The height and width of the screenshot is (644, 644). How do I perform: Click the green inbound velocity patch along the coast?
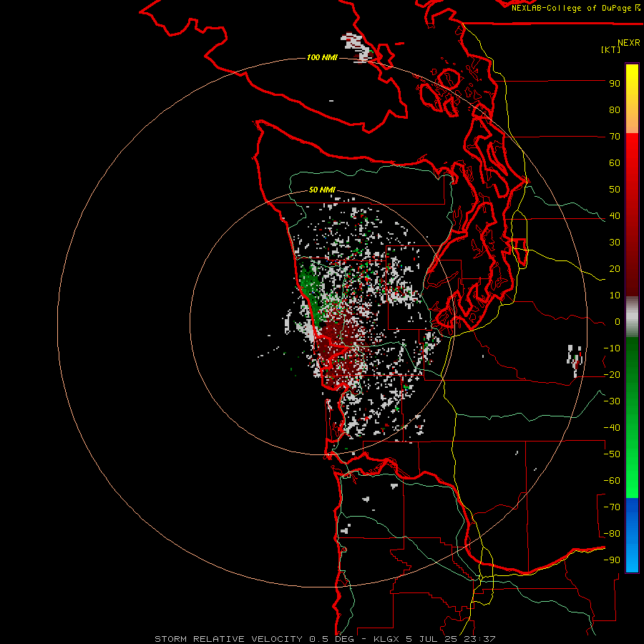(311, 288)
